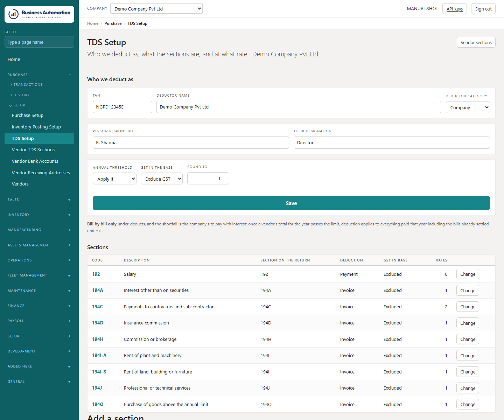Click the Vendor sections button
This screenshot has height=420, width=504.
476,42
